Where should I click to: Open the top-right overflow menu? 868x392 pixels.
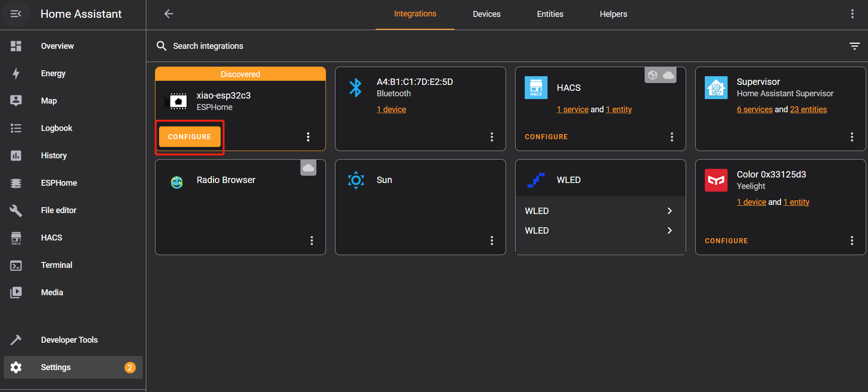(852, 14)
